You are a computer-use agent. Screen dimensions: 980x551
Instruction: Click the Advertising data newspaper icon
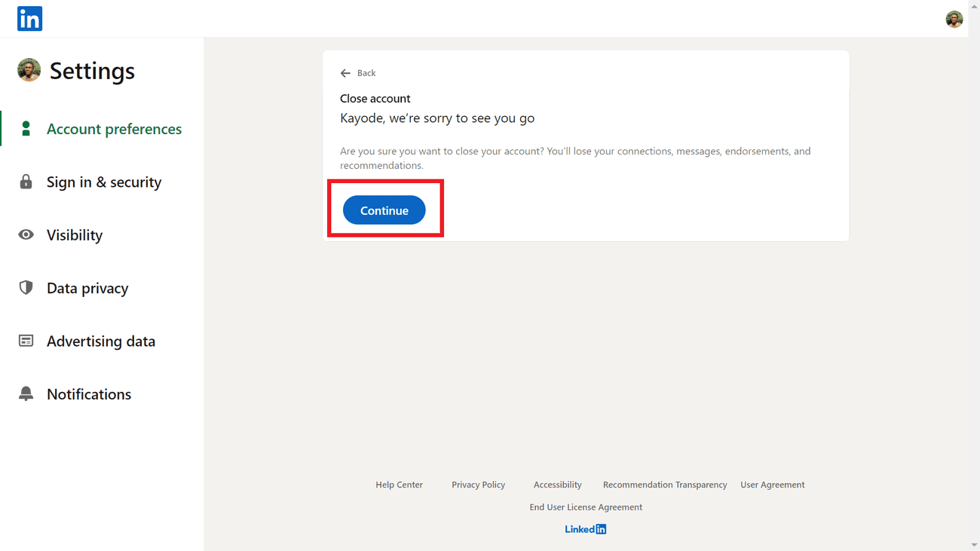coord(26,341)
